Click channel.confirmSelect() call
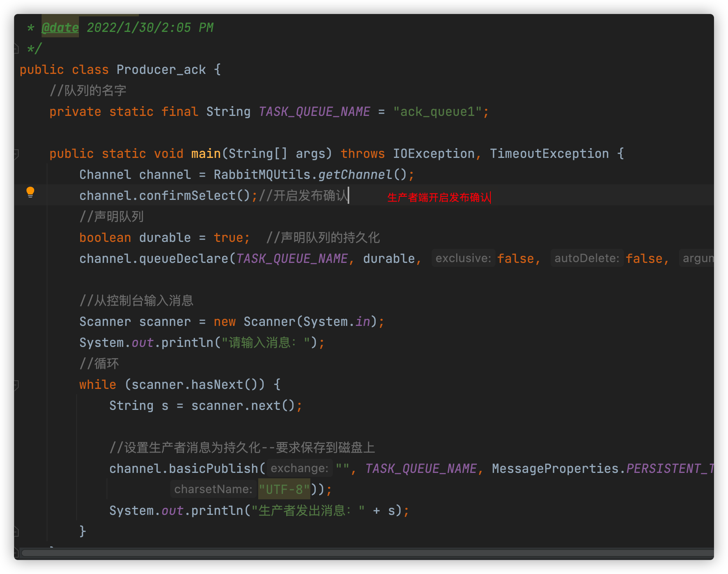728x574 pixels. 165,196
